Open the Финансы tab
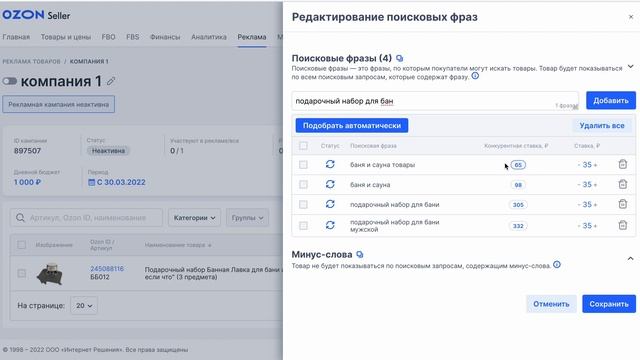640x360 pixels. click(x=165, y=37)
